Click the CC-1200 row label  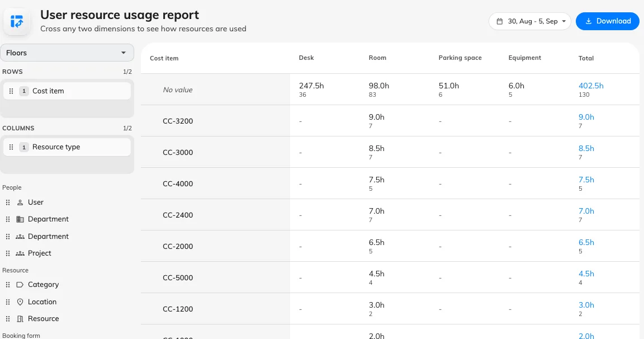coord(178,309)
